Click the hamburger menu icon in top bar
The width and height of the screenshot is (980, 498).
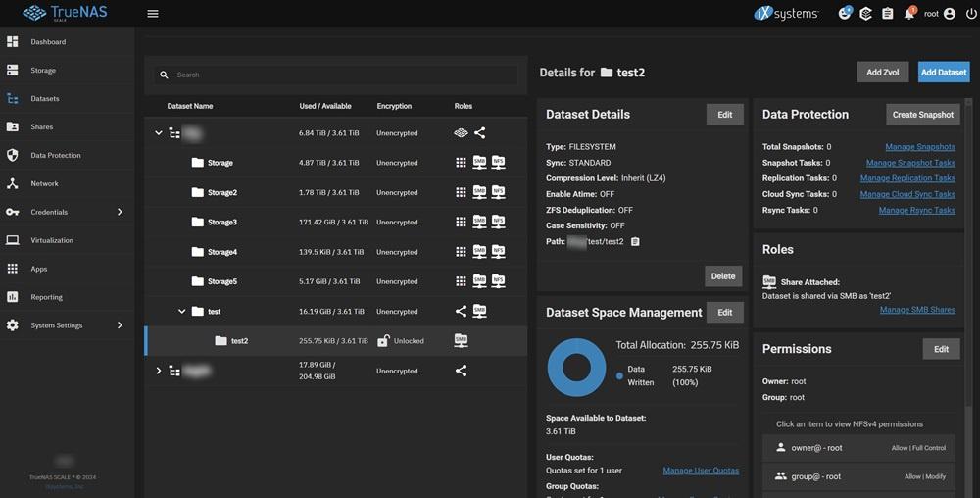[x=152, y=14]
